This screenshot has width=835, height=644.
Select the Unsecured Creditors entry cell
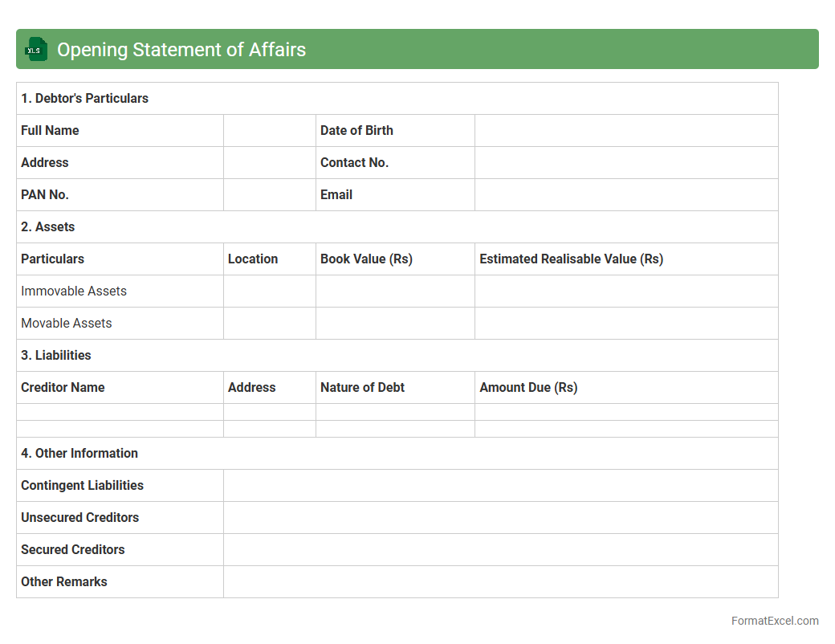tap(500, 517)
